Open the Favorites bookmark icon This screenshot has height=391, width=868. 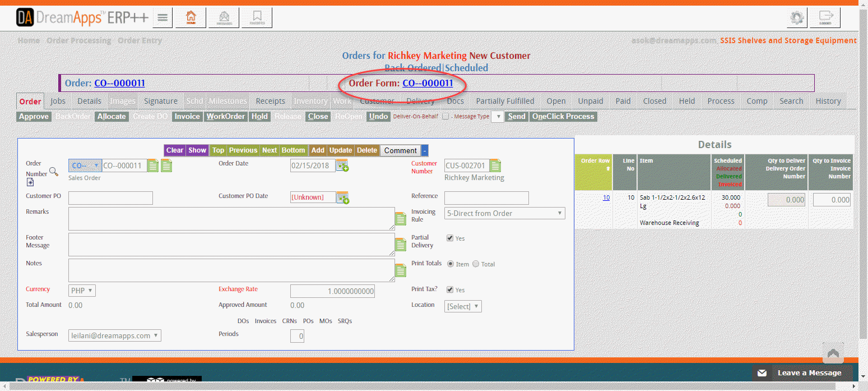[x=257, y=18]
